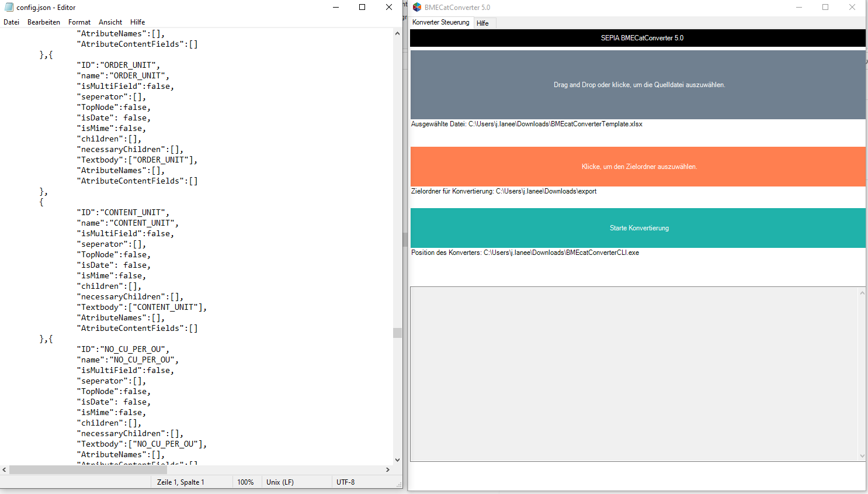Click the config.json Editor notepad icon
This screenshot has height=494, width=868.
(x=9, y=8)
